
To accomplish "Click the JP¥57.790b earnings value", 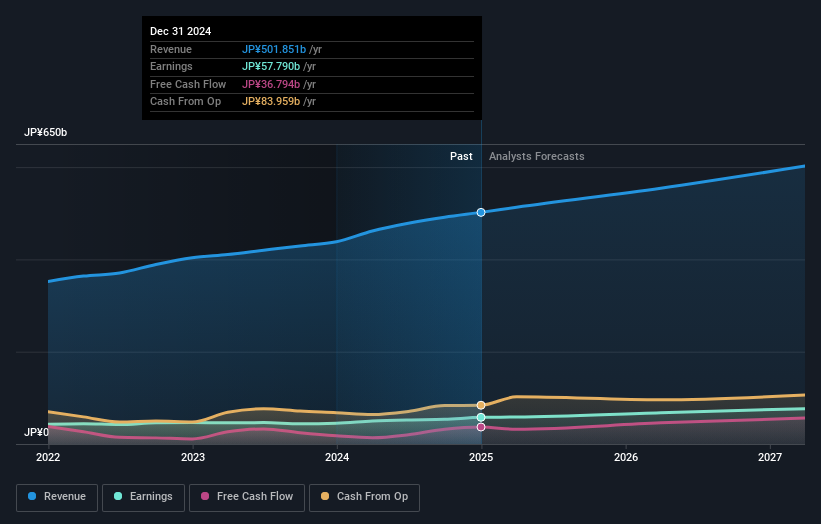I will click(271, 66).
